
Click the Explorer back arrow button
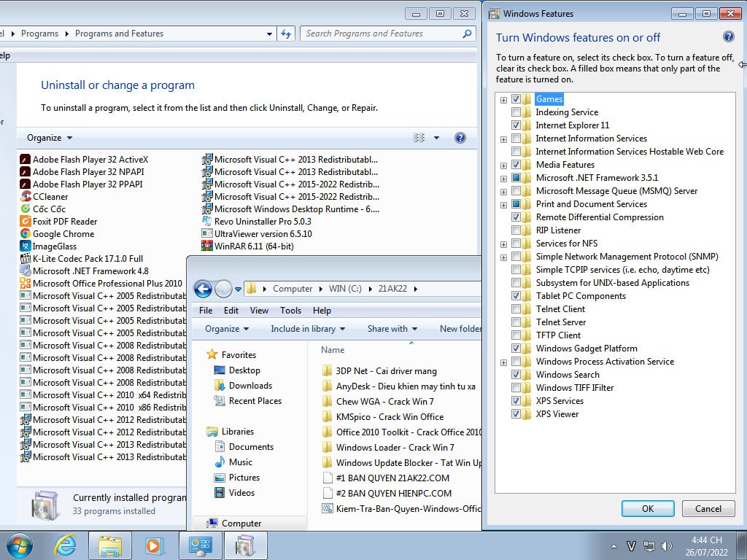203,289
